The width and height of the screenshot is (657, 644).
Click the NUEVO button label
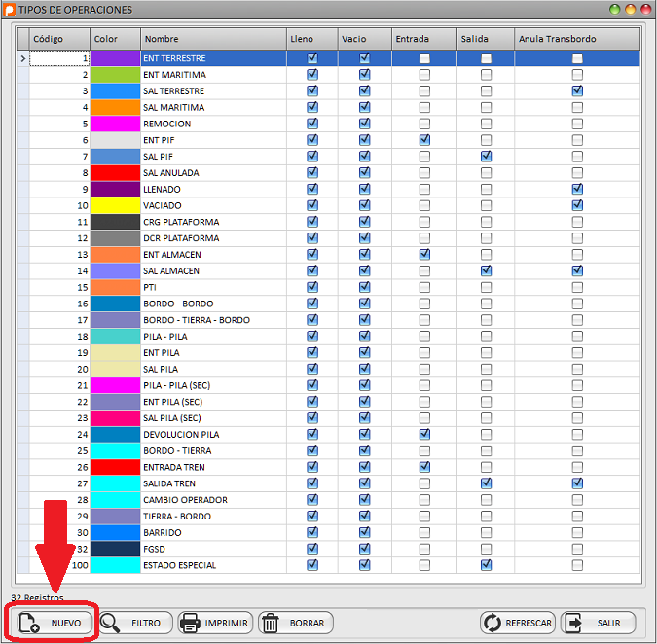(66, 623)
